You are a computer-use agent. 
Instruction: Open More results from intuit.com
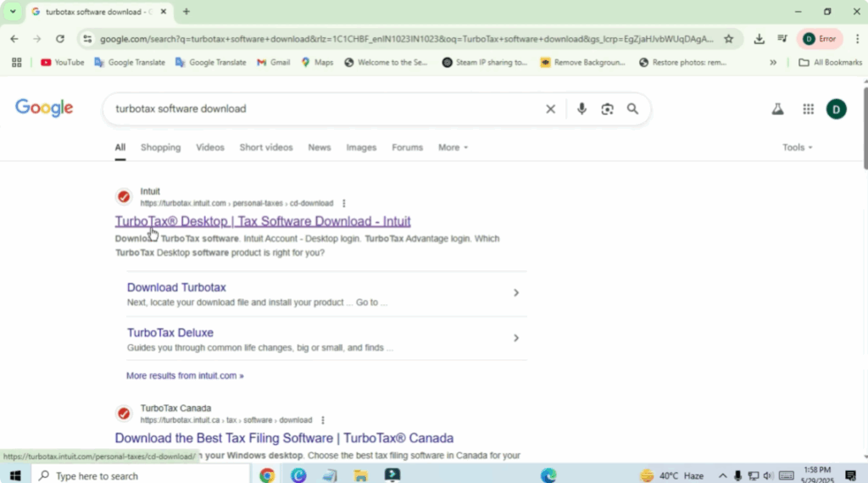(x=185, y=375)
